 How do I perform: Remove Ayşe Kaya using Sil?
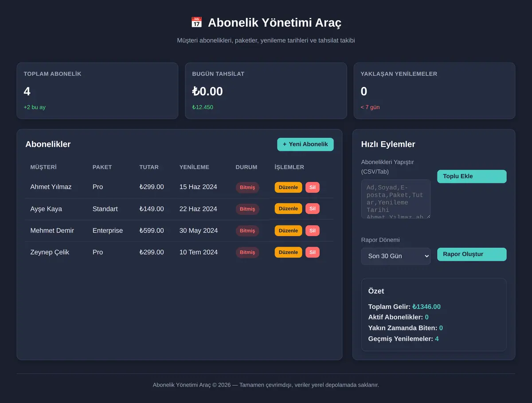point(313,209)
